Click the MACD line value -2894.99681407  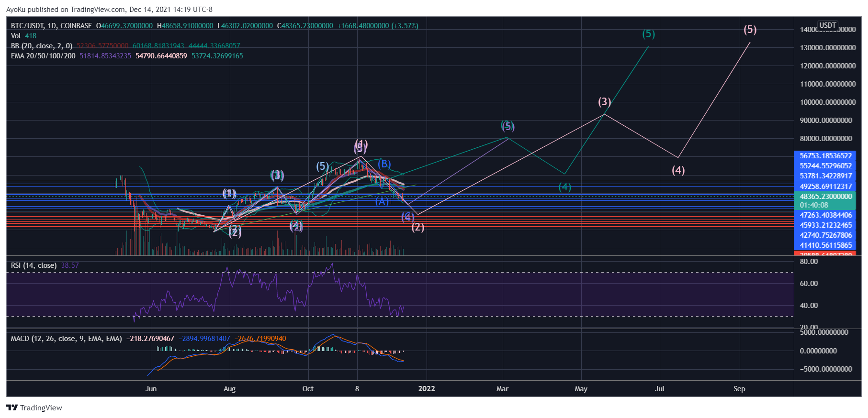pos(204,339)
